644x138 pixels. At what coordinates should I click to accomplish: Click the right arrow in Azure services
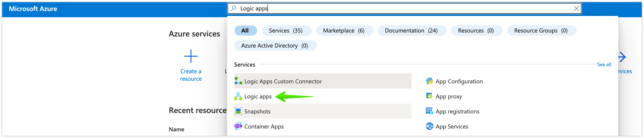tap(622, 57)
